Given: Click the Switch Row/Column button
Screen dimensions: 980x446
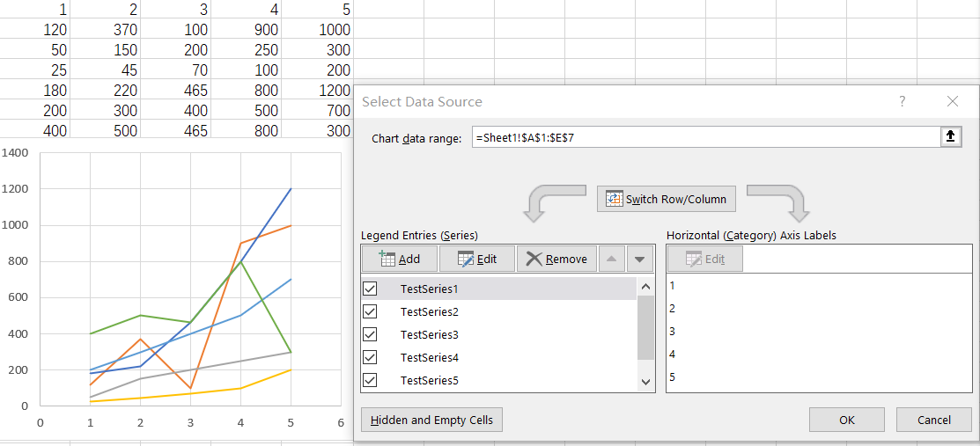Looking at the screenshot, I should pos(667,199).
